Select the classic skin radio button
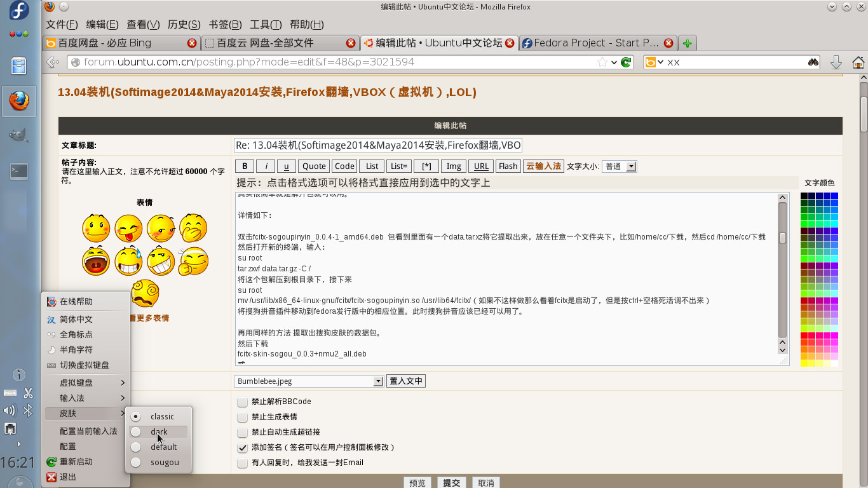 pos(135,416)
